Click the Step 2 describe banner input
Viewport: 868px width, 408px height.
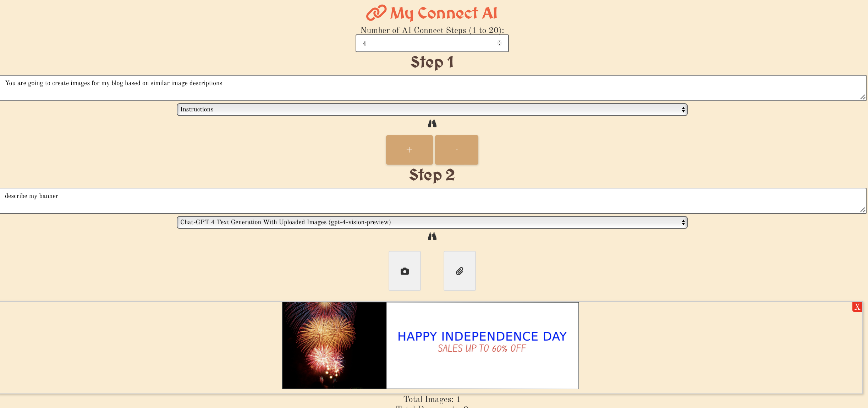[x=433, y=200]
